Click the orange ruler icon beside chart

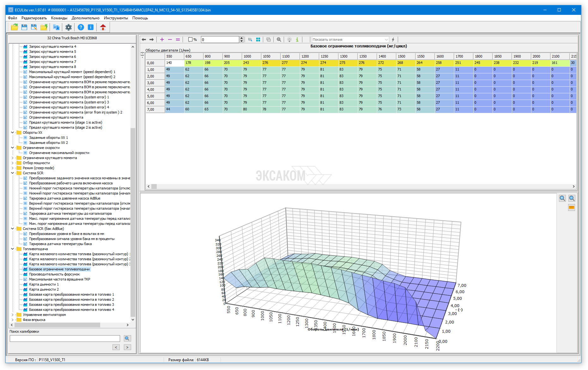[x=571, y=207]
